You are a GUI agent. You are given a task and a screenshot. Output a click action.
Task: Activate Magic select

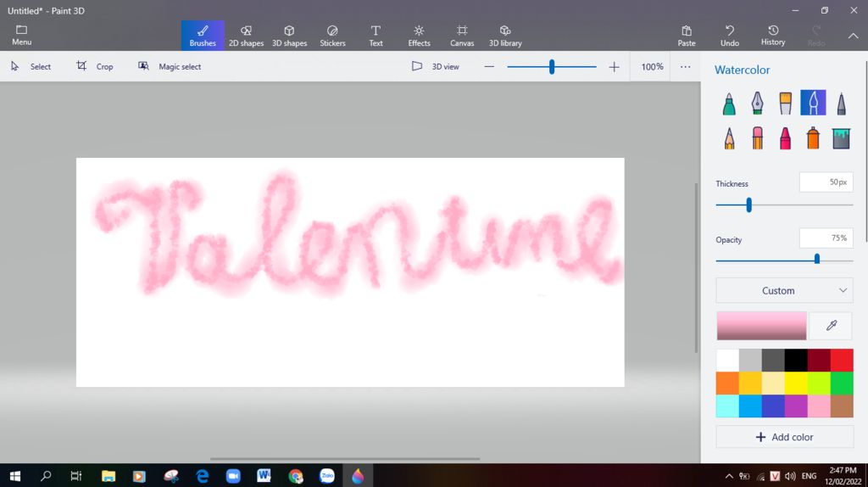[x=170, y=66]
